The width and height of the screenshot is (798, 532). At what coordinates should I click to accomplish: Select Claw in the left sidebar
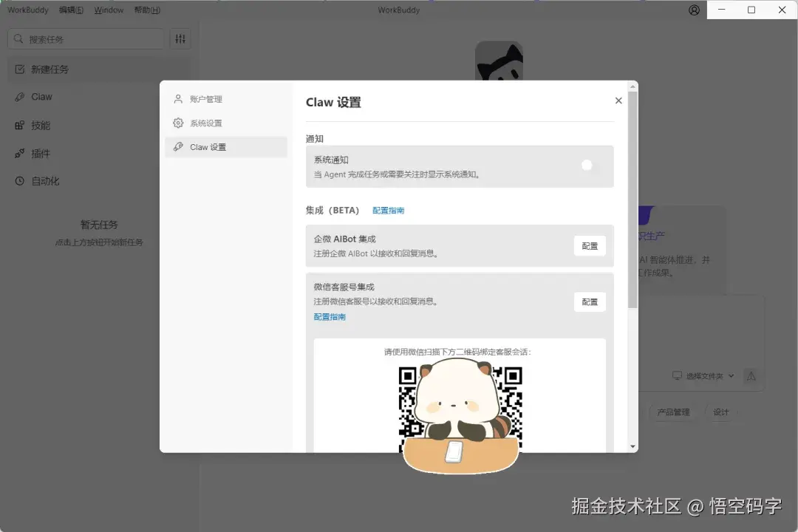(x=41, y=97)
